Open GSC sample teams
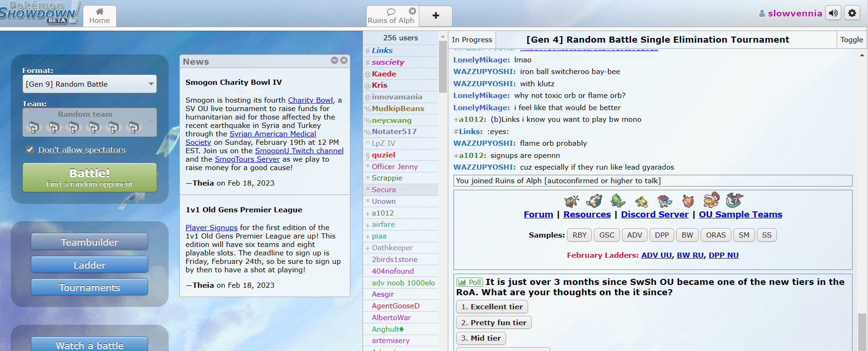 pos(607,235)
